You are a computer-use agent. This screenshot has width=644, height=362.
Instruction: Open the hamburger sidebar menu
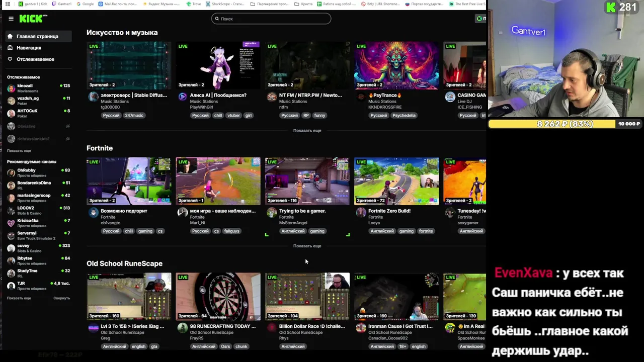pyautogui.click(x=11, y=19)
